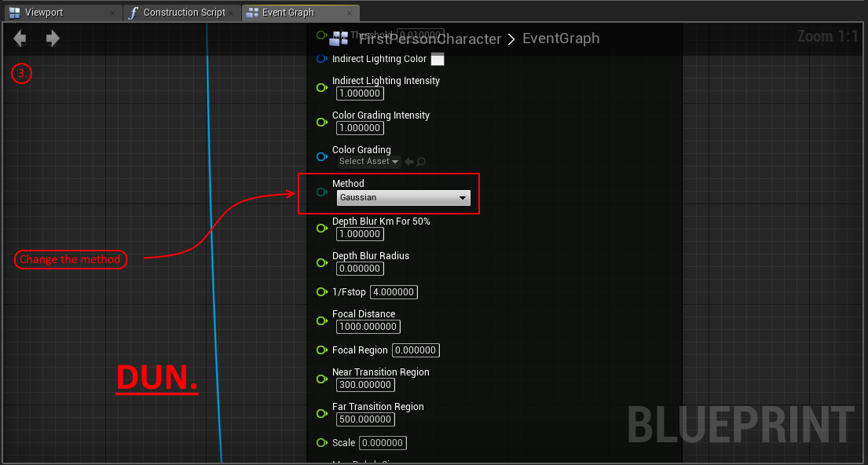This screenshot has width=868, height=465.
Task: Open the Color Grading Select Asset dropdown
Action: pyautogui.click(x=368, y=162)
